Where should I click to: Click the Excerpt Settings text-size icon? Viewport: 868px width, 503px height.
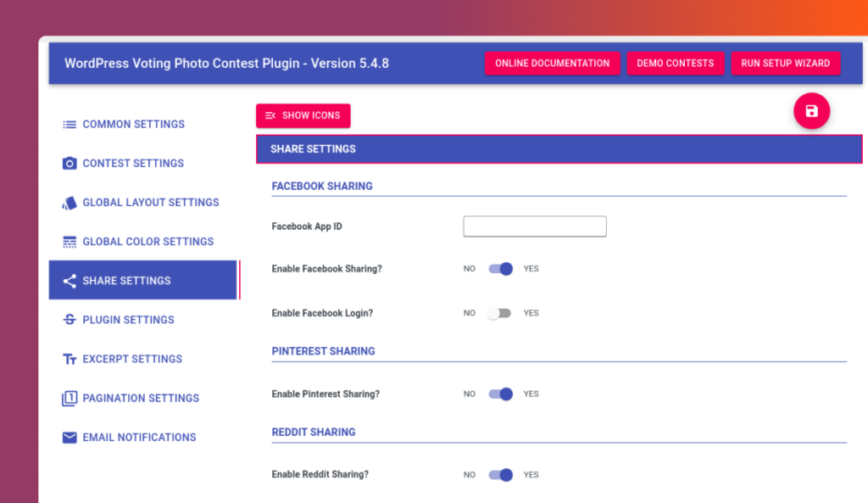coord(70,360)
